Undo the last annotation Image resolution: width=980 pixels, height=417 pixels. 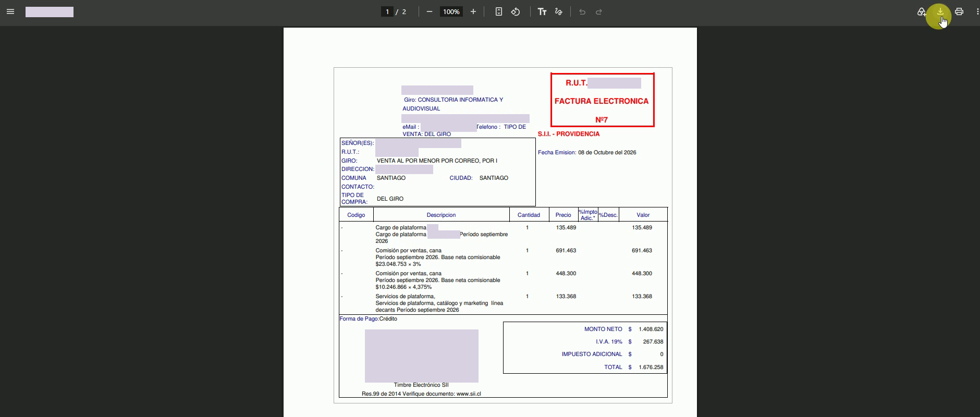[582, 11]
